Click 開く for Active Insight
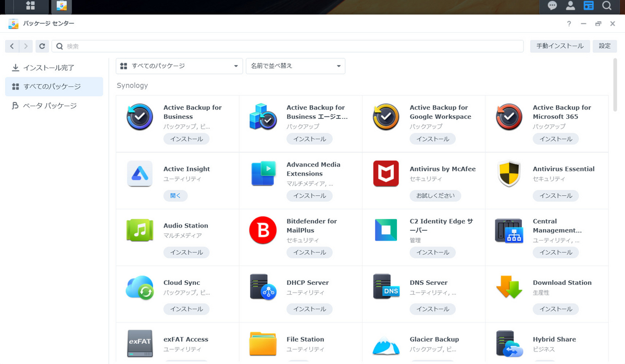The image size is (625, 364). (176, 196)
